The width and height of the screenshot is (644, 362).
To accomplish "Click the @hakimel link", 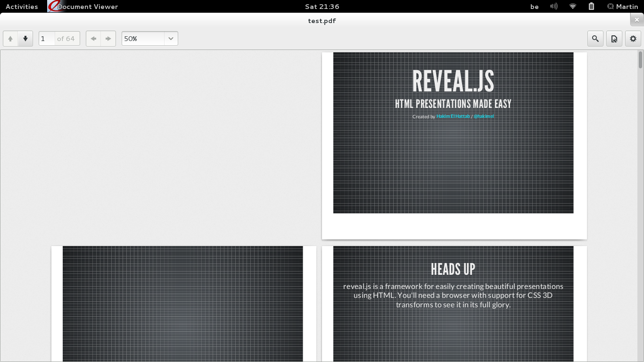I will [484, 116].
